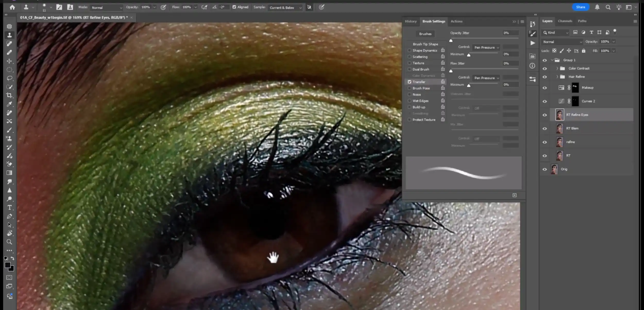The image size is (644, 310).
Task: Select the Type tool
Action: (9, 207)
